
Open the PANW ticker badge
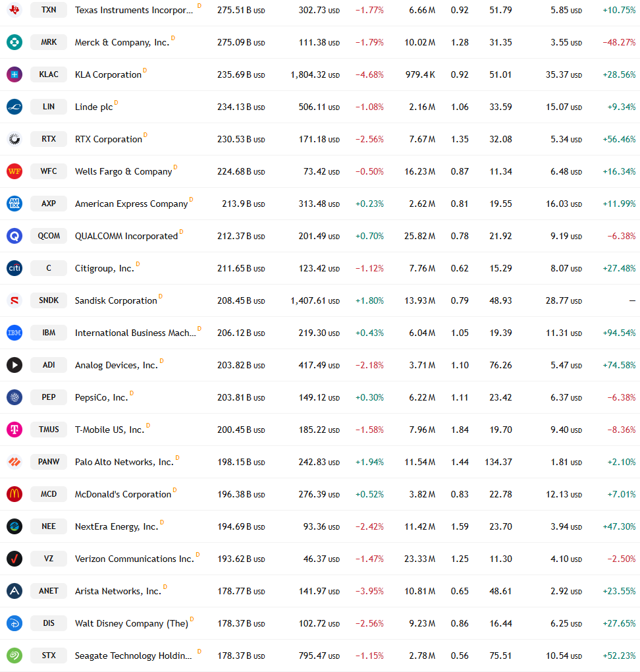tap(49, 462)
